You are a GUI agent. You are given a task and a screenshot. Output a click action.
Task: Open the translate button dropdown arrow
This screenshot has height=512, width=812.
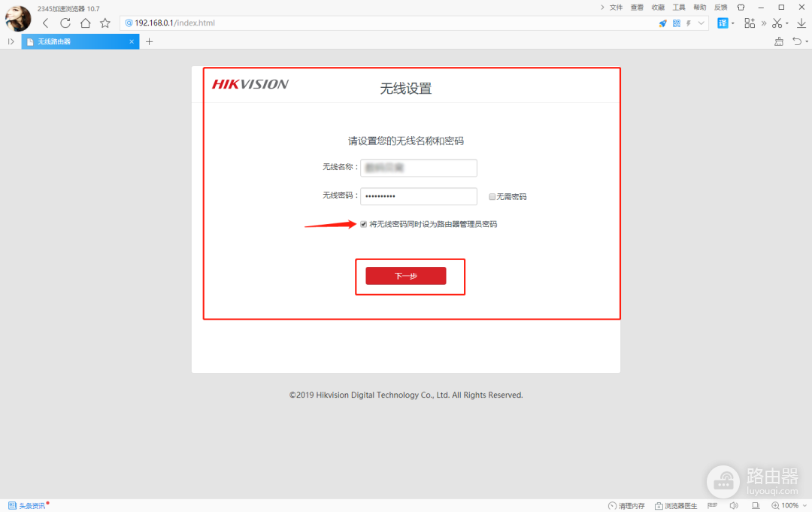733,23
